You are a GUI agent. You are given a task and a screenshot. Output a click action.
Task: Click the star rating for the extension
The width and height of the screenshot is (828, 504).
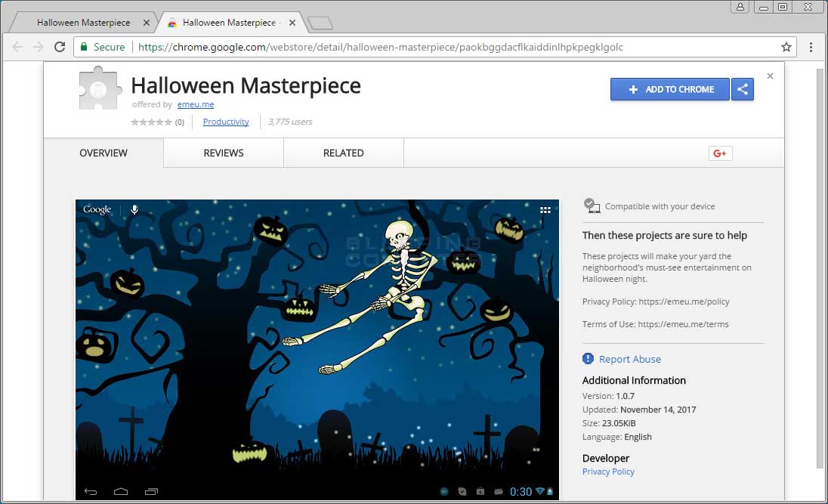[152, 122]
